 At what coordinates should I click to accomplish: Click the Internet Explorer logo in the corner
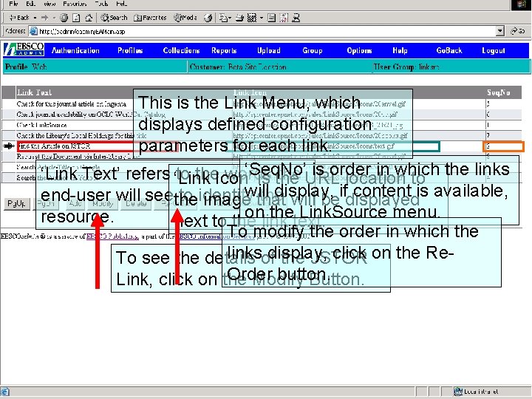tap(522, 4)
